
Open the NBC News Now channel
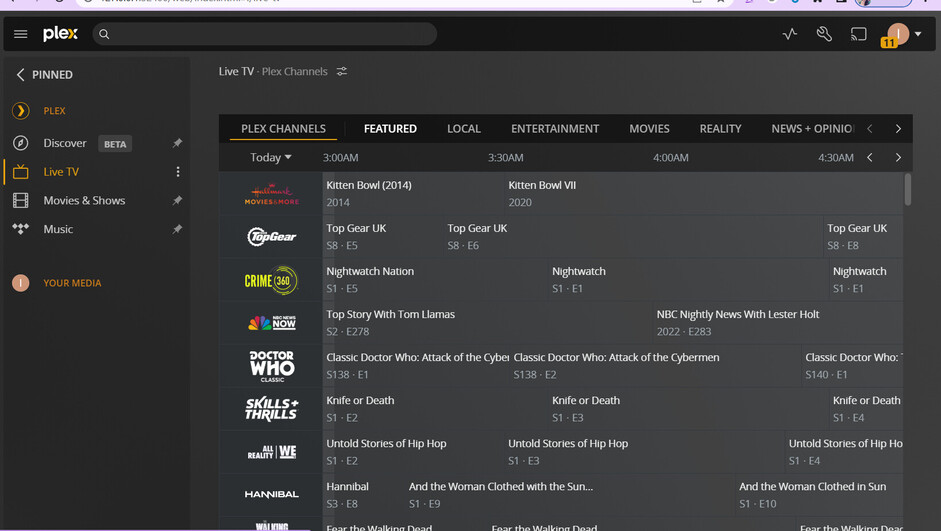271,323
